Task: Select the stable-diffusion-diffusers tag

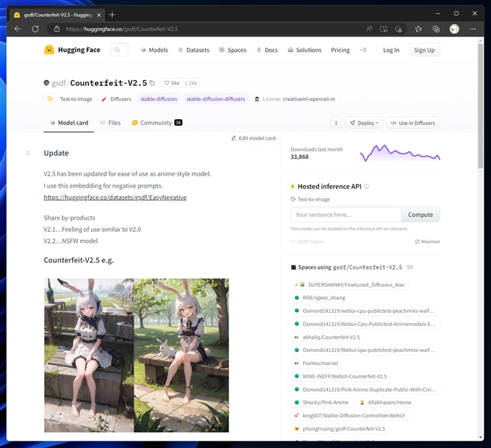Action: pyautogui.click(x=216, y=99)
